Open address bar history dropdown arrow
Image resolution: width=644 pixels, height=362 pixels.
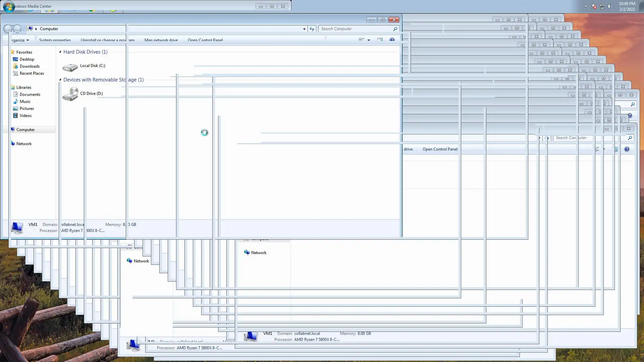coord(304,29)
